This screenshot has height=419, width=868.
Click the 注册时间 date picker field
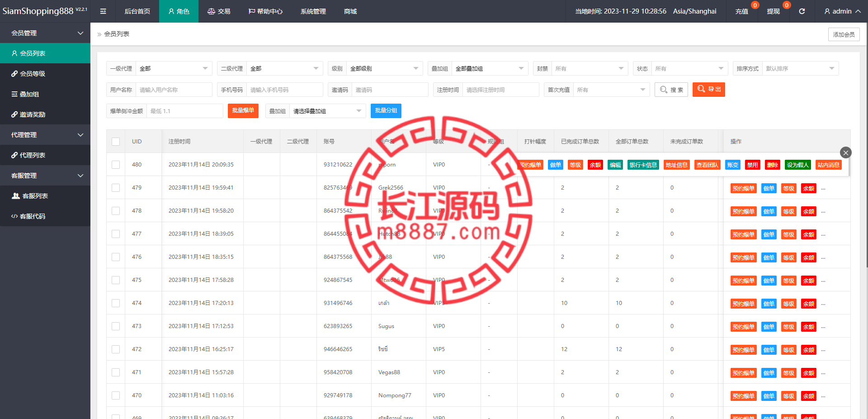coord(500,90)
